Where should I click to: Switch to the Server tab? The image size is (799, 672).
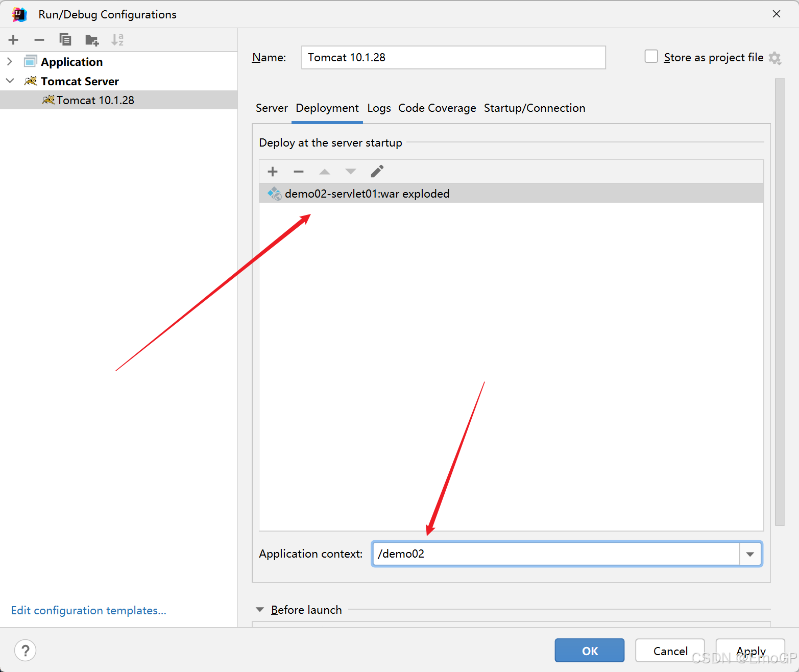(272, 108)
